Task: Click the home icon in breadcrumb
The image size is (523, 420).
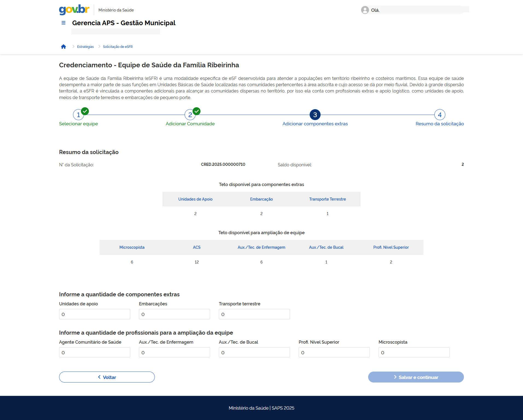Action: pos(63,47)
